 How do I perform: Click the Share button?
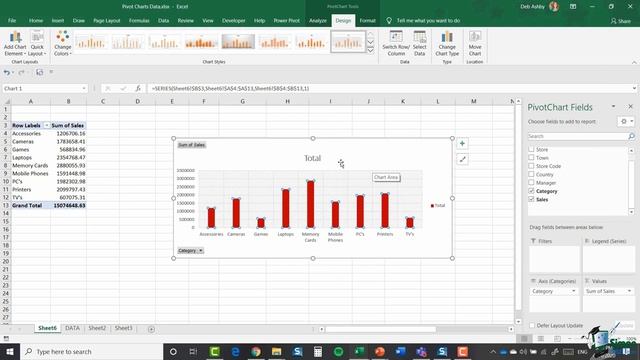click(621, 20)
